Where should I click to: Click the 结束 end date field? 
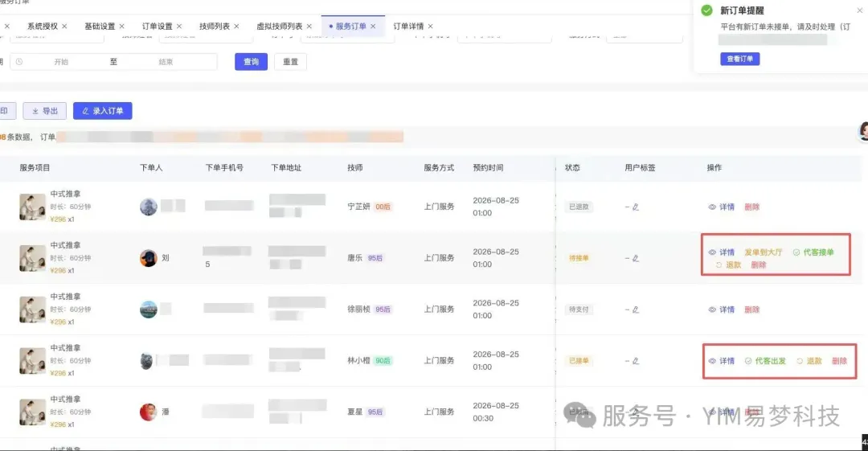[x=166, y=62]
